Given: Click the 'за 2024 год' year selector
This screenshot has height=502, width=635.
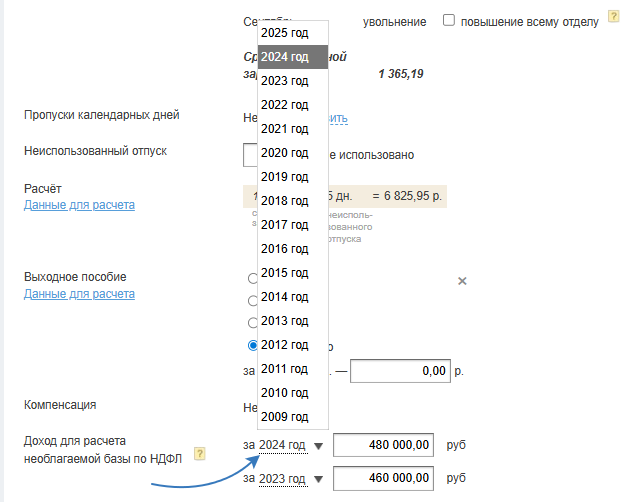Looking at the screenshot, I should pyautogui.click(x=281, y=445).
